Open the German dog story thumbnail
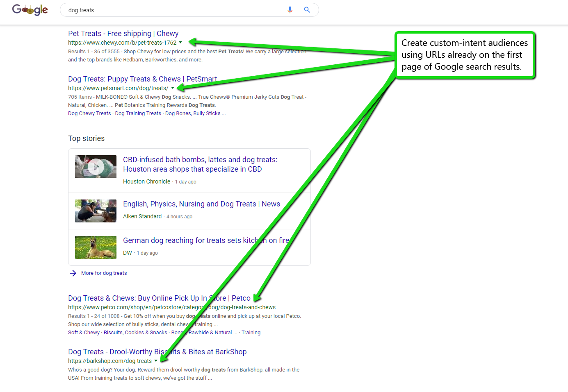Viewport: 568px width, 392px height. tap(96, 247)
